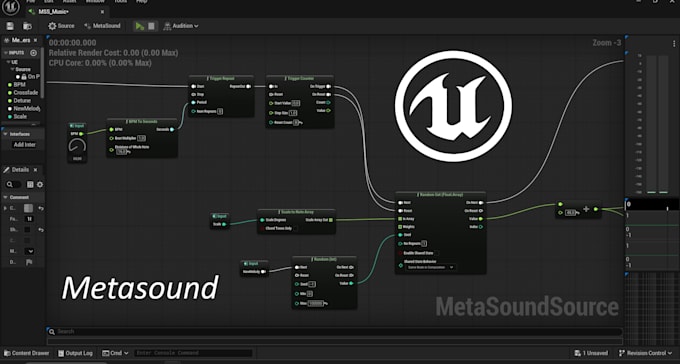Screen dimensions: 680x364
Task: Click the Add Interface button
Action: (x=24, y=144)
